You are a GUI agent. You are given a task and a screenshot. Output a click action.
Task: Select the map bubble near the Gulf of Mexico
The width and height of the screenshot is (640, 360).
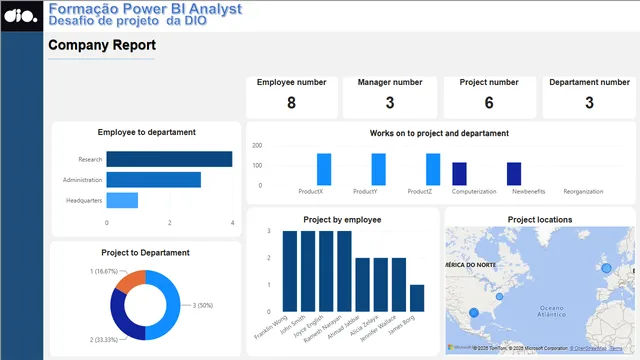(474, 313)
